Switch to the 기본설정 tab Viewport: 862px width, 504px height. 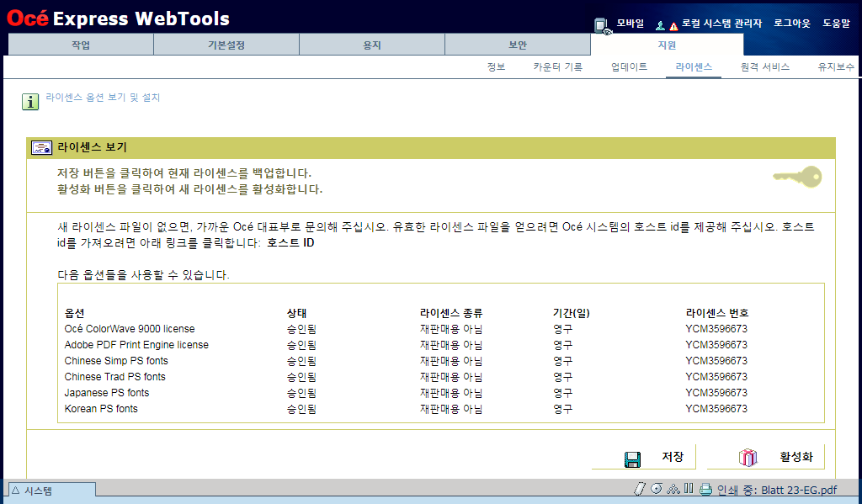(x=226, y=45)
